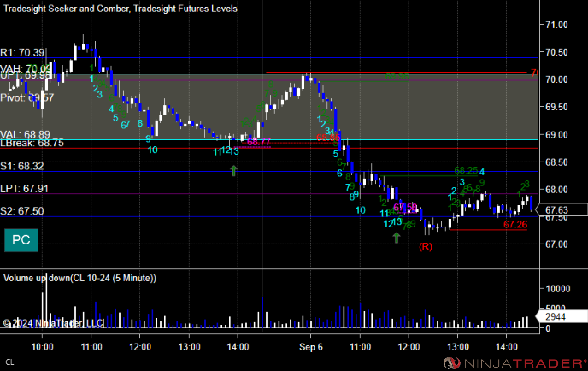The image size is (588, 371).
Task: Click the LBreak: 68.75 level label
Action: [x=32, y=143]
